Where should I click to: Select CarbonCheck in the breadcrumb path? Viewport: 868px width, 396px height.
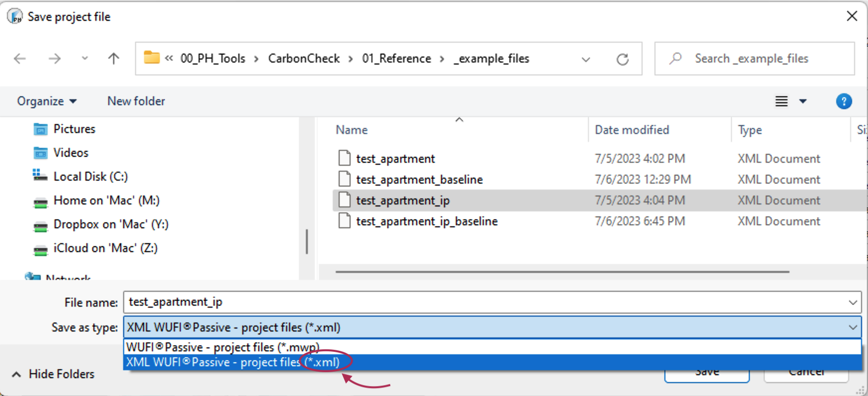tap(304, 59)
